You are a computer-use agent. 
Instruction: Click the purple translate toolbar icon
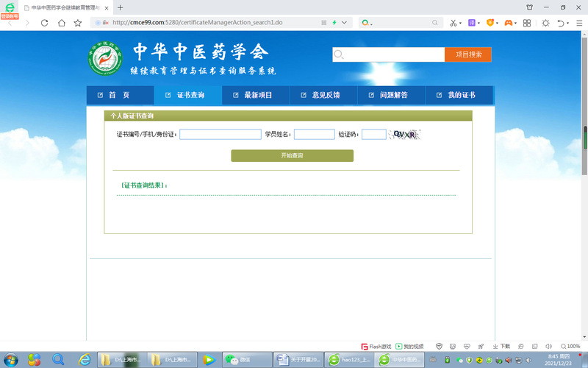tap(472, 23)
